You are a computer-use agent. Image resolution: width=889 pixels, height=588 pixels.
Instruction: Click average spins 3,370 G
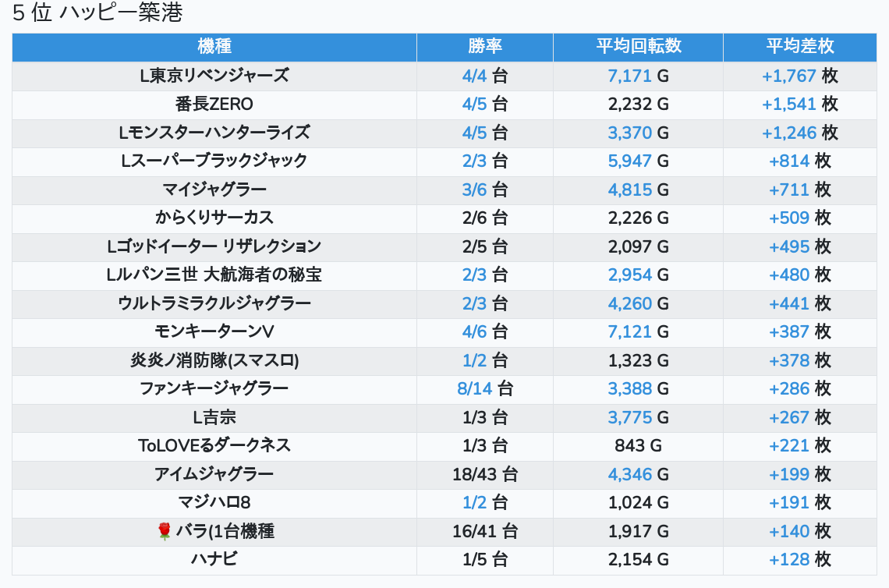click(x=639, y=133)
